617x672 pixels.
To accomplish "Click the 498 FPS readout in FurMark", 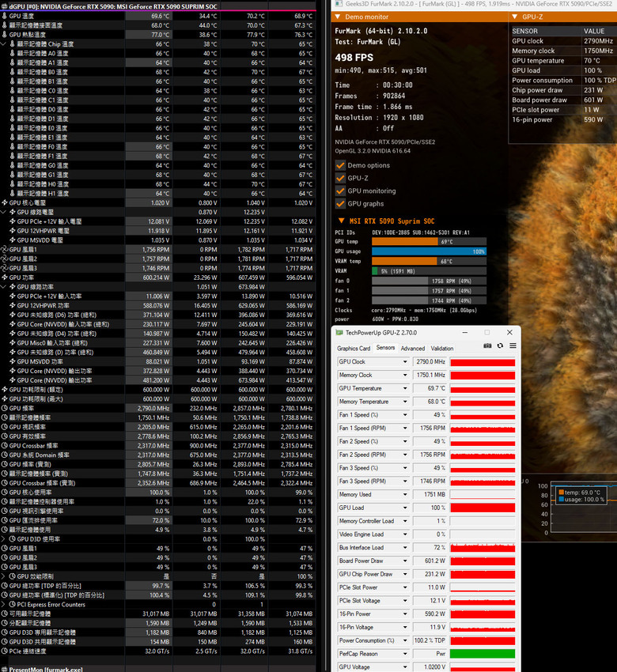I will click(x=354, y=58).
